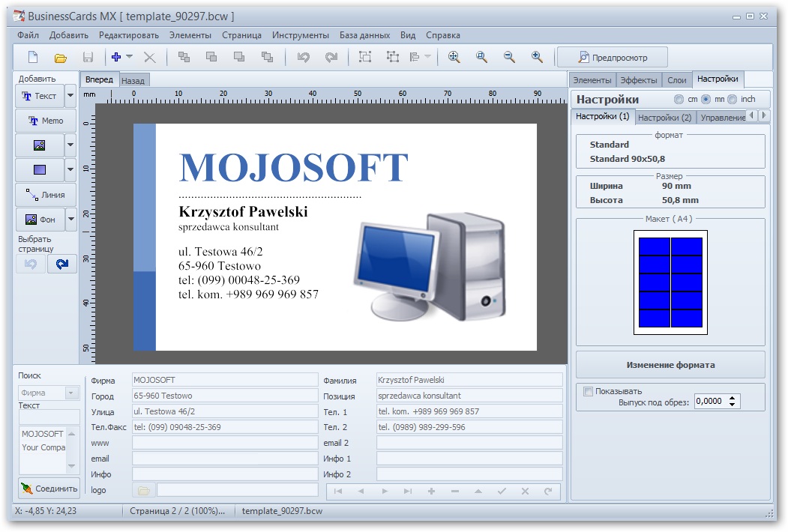Add an image element from left panel
The height and width of the screenshot is (532, 788).
[x=40, y=145]
